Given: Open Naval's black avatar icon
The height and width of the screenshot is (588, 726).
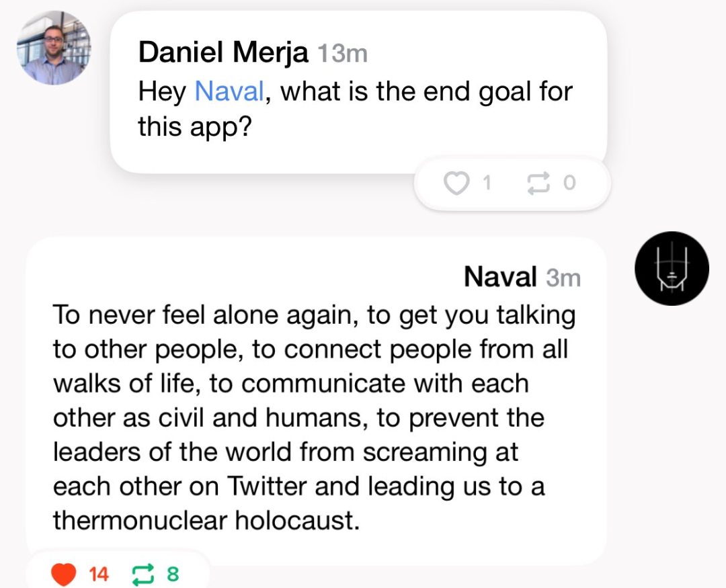Looking at the screenshot, I should [672, 269].
